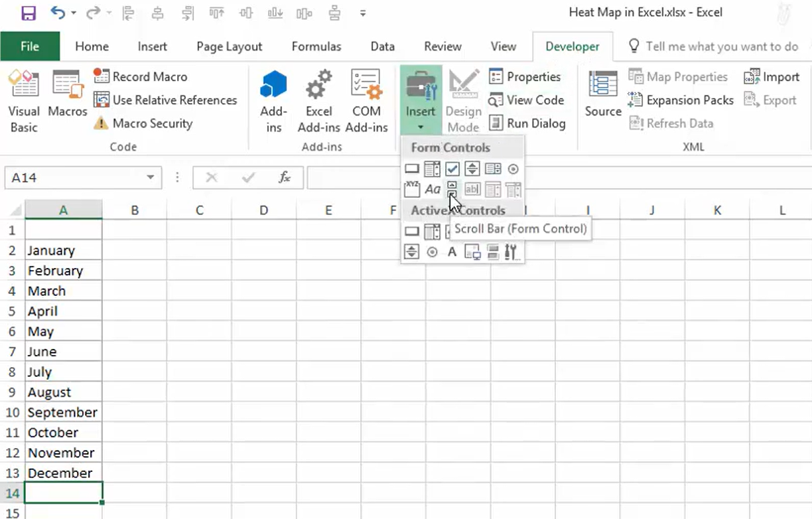
Task: Open the File tab
Action: pos(30,46)
